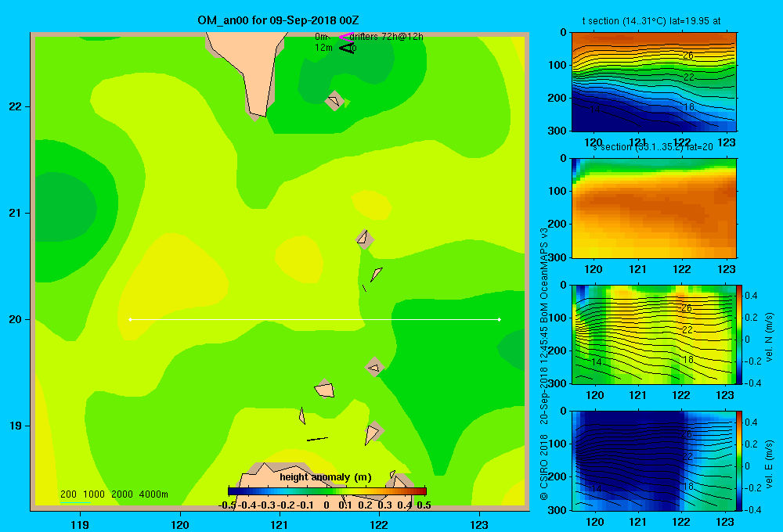
Task: Click longitude tick label '123' on main map
Action: [479, 524]
